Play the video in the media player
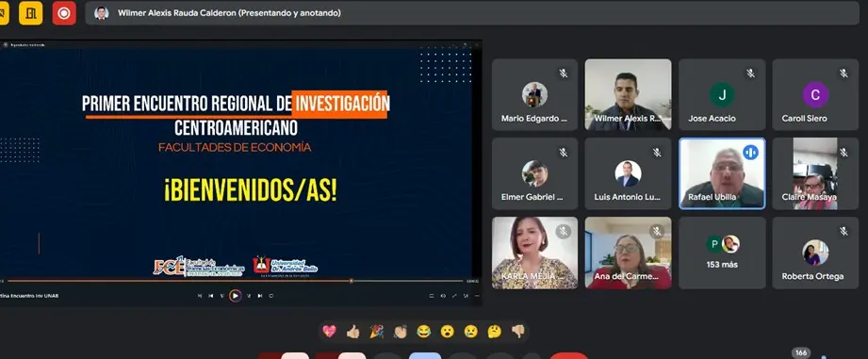The width and height of the screenshot is (868, 359). click(236, 296)
